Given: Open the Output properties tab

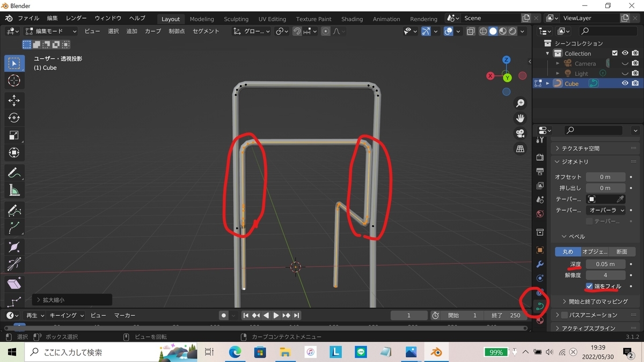Looking at the screenshot, I should [540, 171].
